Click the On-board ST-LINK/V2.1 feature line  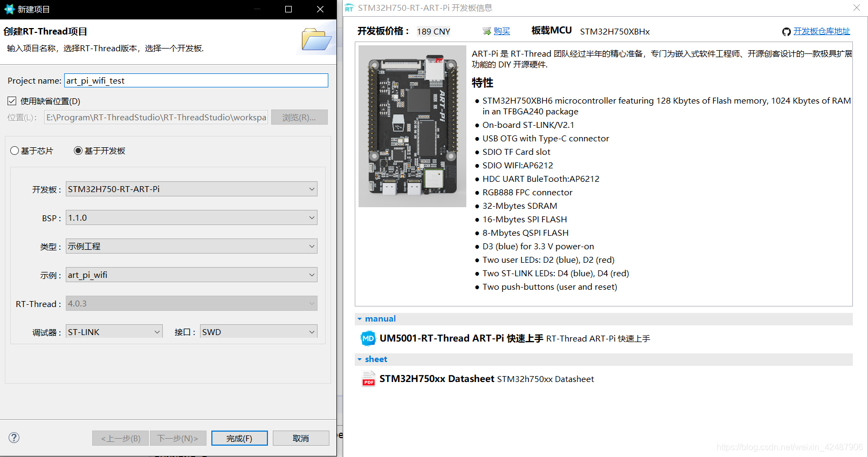528,125
